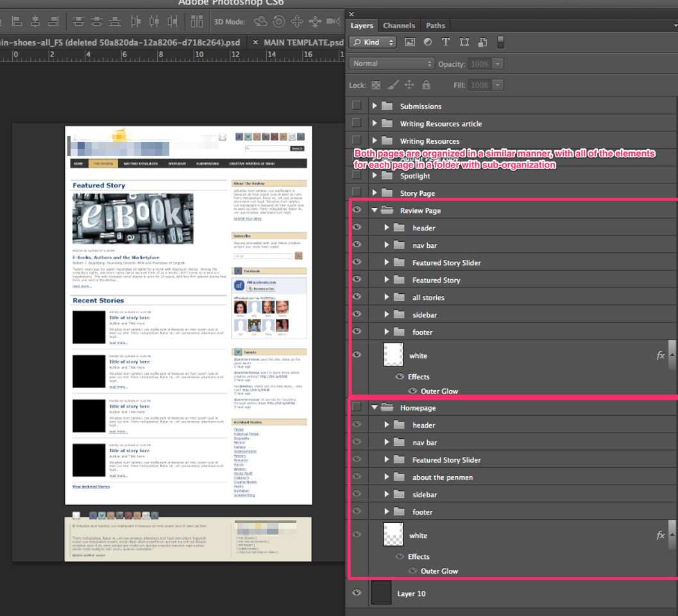678x616 pixels.
Task: Toggle Outer Glow effect eye under Review Page
Action: [413, 391]
